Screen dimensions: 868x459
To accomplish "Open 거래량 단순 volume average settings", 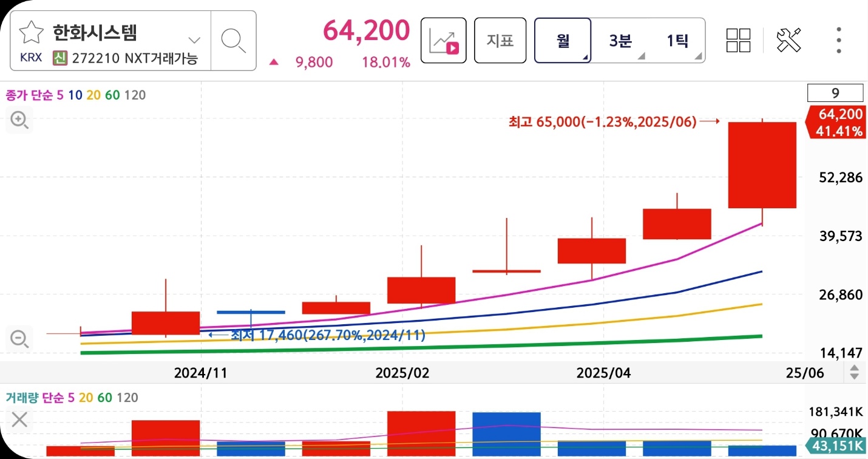I will (x=34, y=398).
